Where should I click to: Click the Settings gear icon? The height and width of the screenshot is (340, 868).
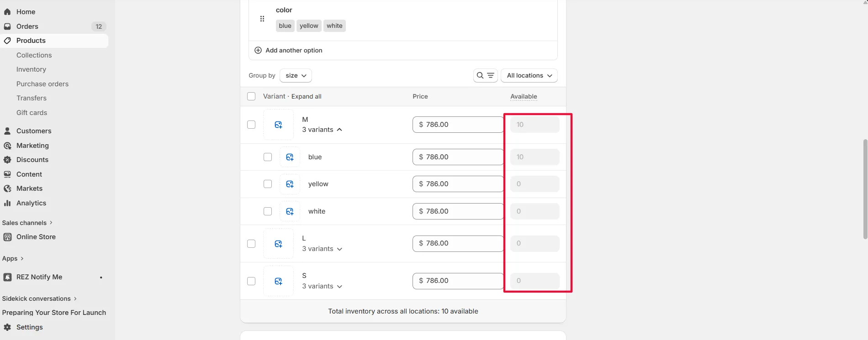(x=7, y=327)
